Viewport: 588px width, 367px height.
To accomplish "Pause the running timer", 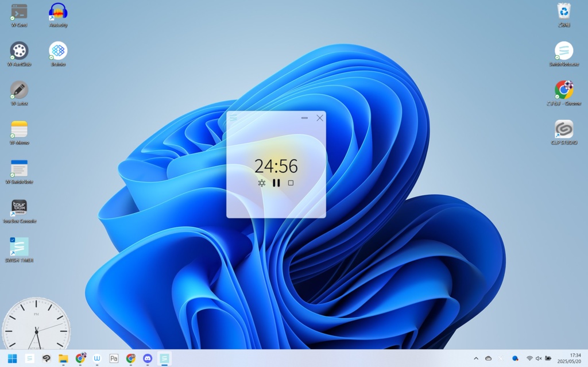I will pos(276,183).
